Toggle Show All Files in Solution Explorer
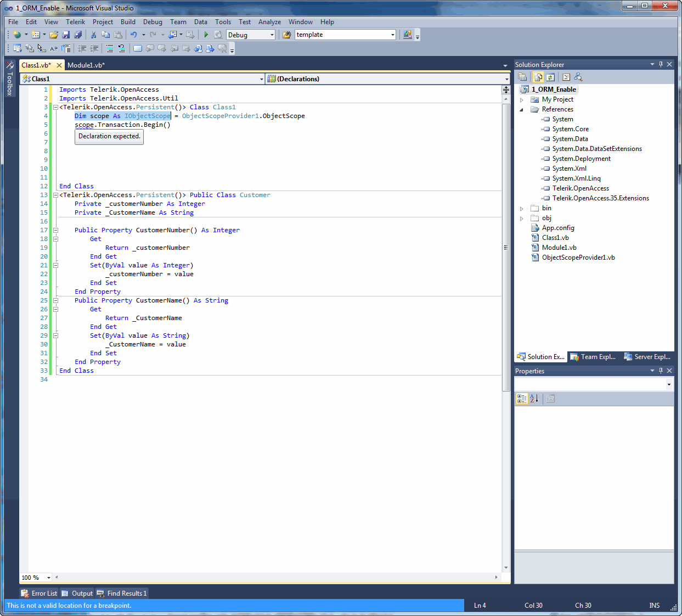The height and width of the screenshot is (616, 682). [x=538, y=77]
